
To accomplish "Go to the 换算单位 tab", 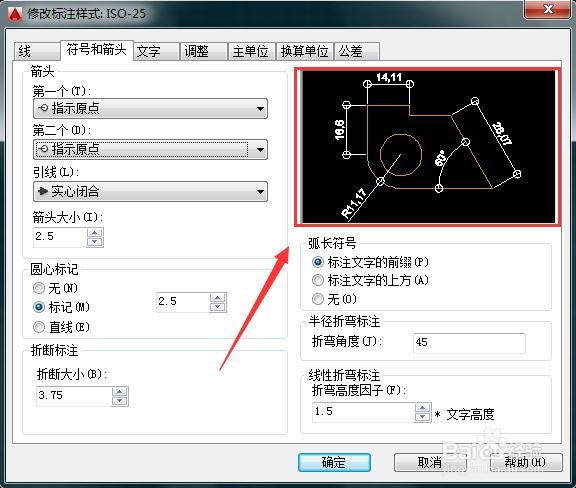I will click(x=305, y=51).
